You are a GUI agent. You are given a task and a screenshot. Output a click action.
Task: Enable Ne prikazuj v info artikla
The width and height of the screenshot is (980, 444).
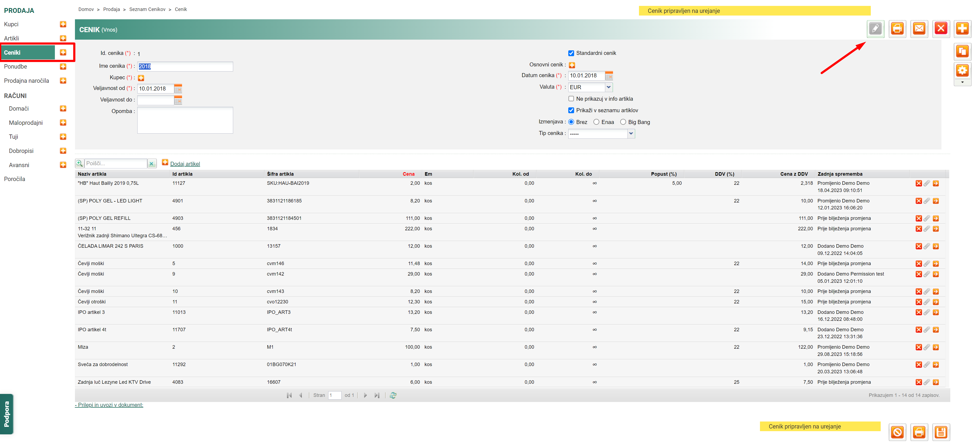[571, 99]
